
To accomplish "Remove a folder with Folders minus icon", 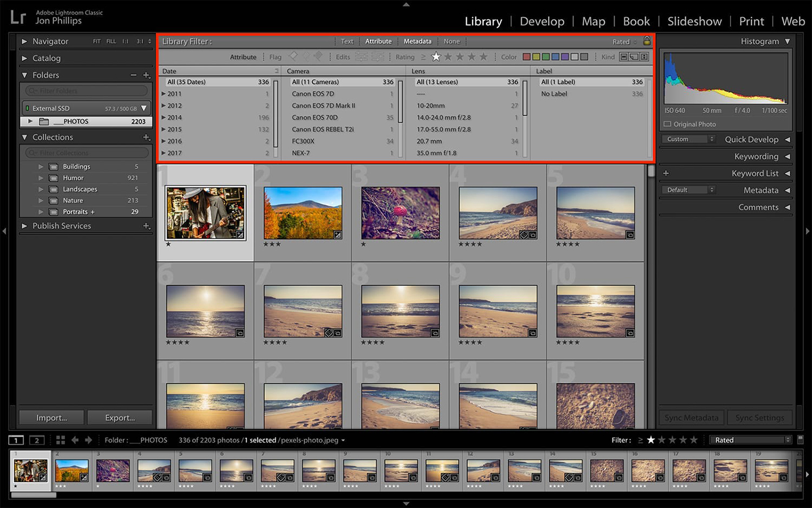I will [133, 75].
